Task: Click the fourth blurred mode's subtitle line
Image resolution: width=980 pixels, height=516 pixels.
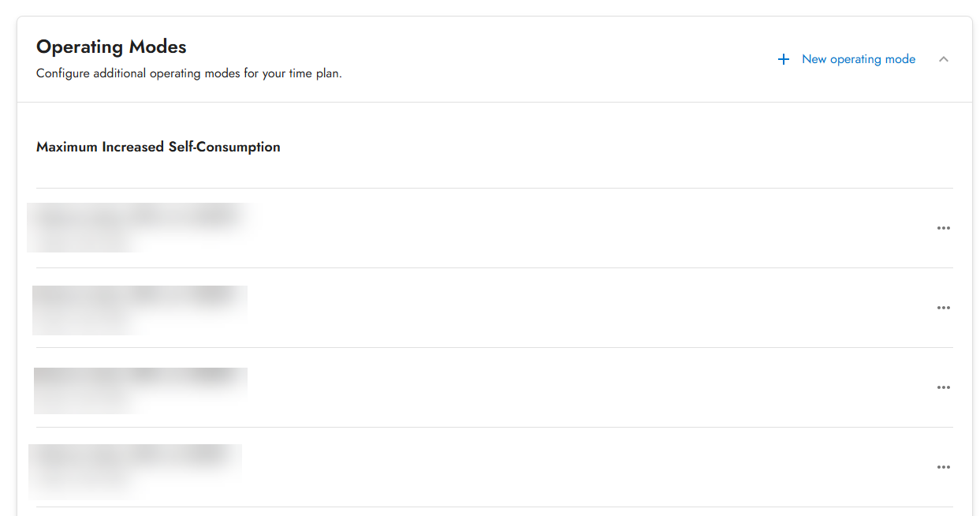Action: (x=87, y=478)
